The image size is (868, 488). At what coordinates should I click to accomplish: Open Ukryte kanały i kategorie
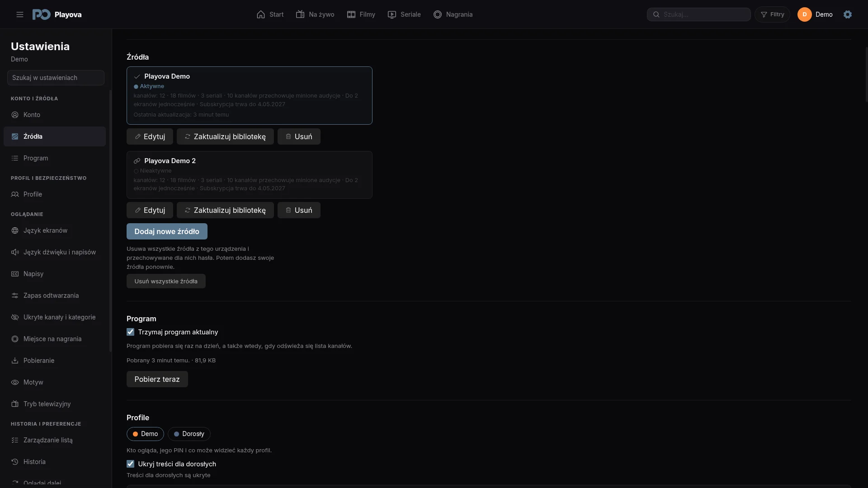click(55, 317)
